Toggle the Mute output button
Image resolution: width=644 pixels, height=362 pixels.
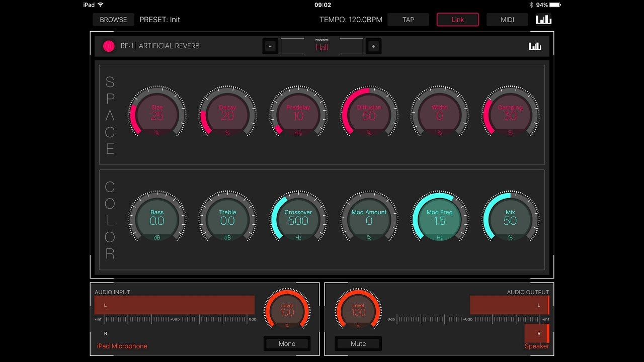pos(358,344)
